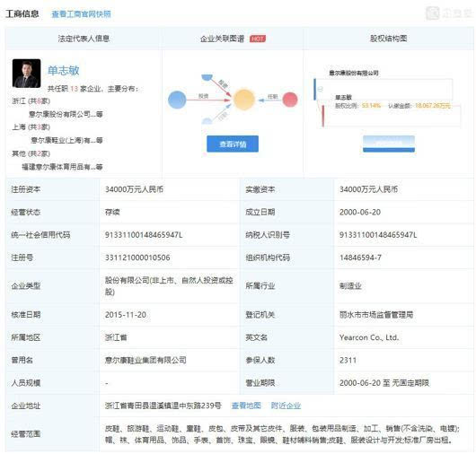Click the 53.14% shareholding value

(x=371, y=106)
